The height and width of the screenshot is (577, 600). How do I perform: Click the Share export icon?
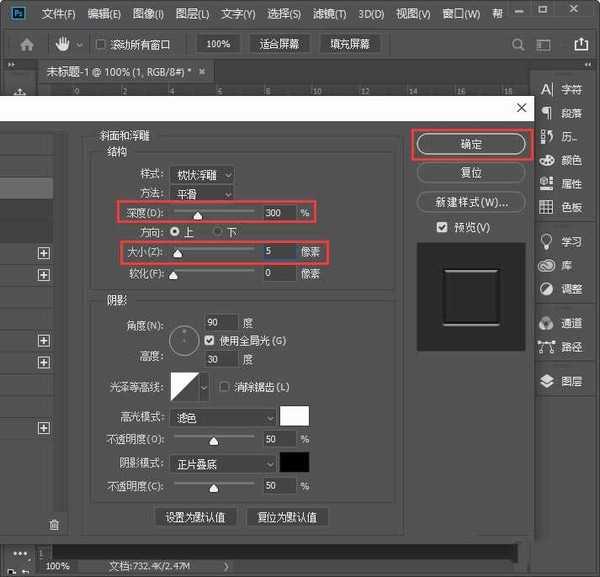click(x=582, y=45)
